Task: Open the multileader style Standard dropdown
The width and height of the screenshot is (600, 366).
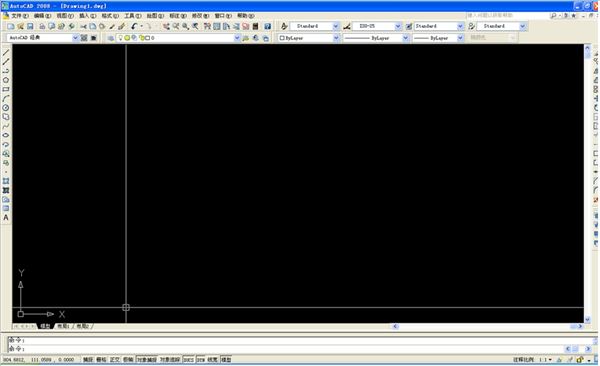Action: [523, 26]
